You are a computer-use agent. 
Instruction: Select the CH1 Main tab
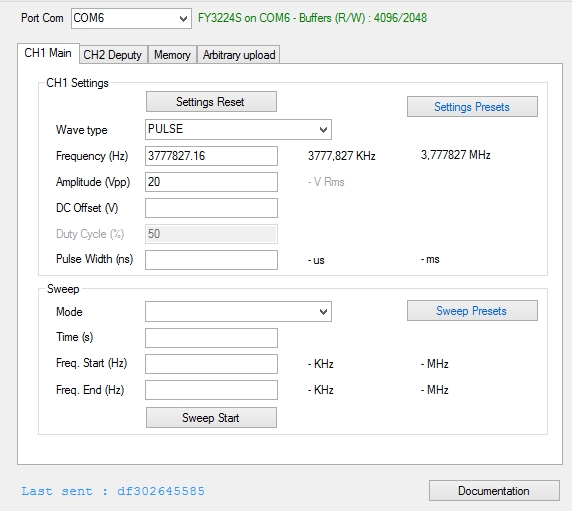pyautogui.click(x=48, y=53)
